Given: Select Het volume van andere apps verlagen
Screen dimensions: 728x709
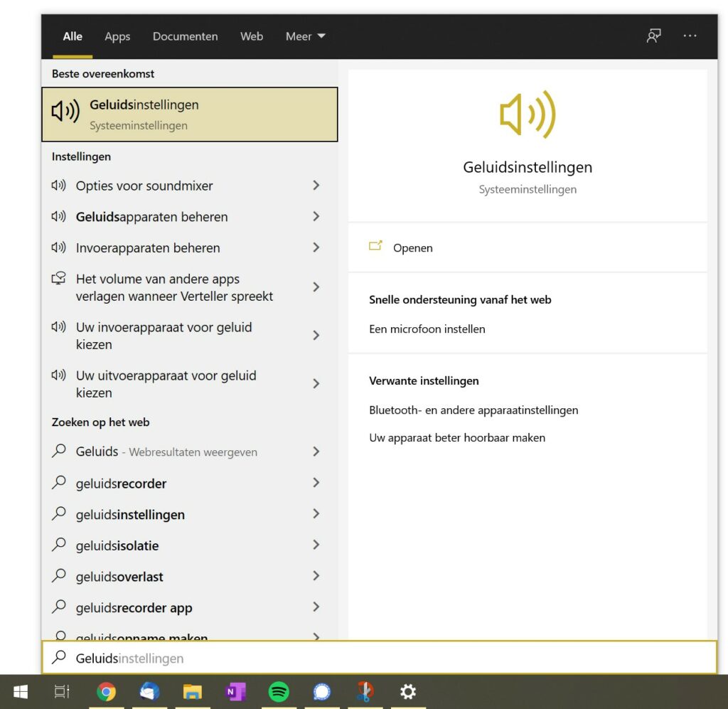Looking at the screenshot, I should [x=190, y=287].
